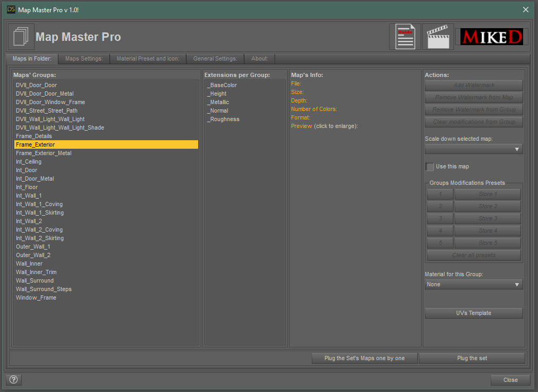Load preset number 3 button
Viewport: 538px width, 392px height.
coord(440,219)
